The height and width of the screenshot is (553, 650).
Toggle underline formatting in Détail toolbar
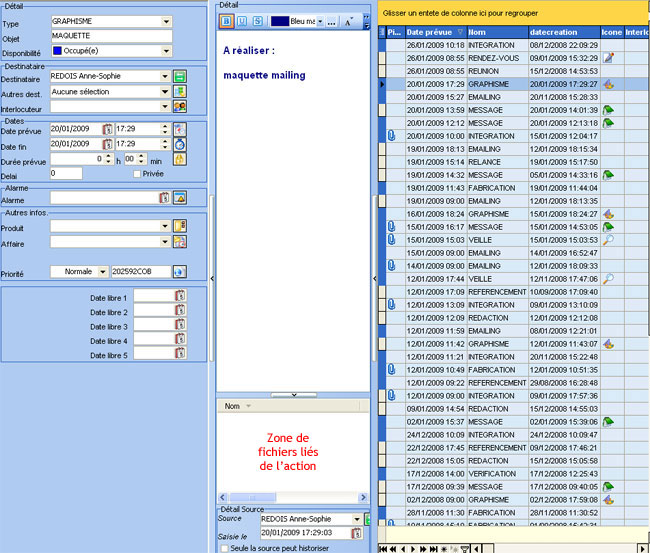[242, 21]
